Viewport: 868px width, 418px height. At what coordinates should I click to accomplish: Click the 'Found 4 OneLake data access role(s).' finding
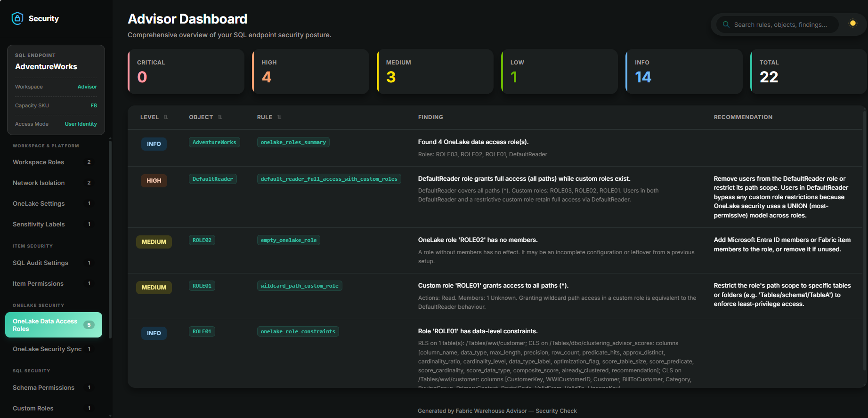pyautogui.click(x=473, y=142)
